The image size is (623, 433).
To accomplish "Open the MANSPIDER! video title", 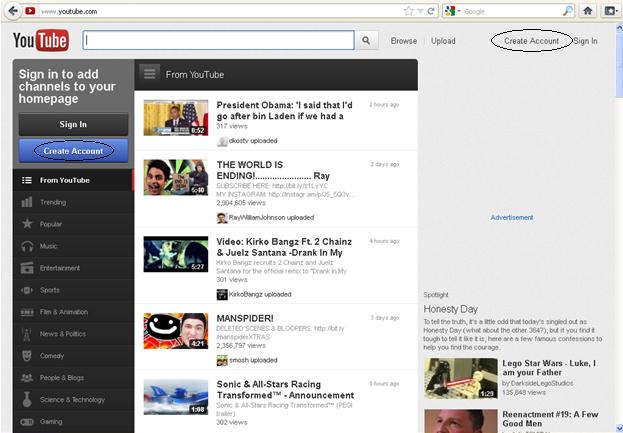I will tap(245, 319).
